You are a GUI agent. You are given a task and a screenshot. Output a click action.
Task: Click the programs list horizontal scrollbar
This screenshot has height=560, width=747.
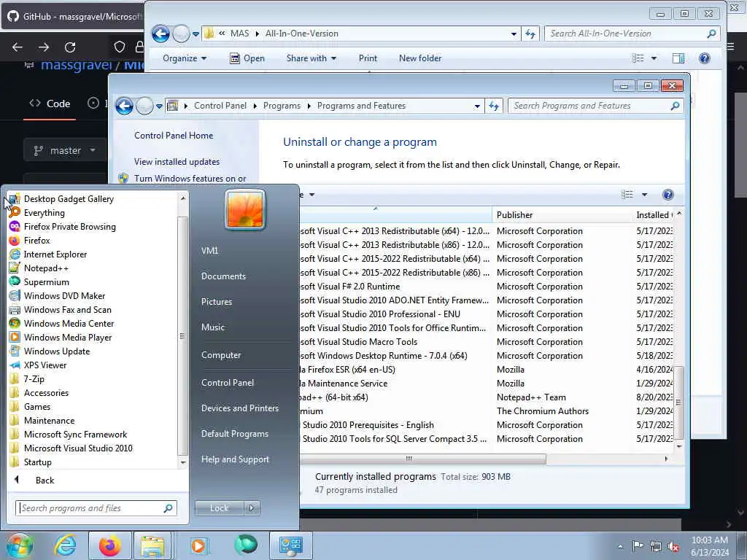tap(423, 459)
